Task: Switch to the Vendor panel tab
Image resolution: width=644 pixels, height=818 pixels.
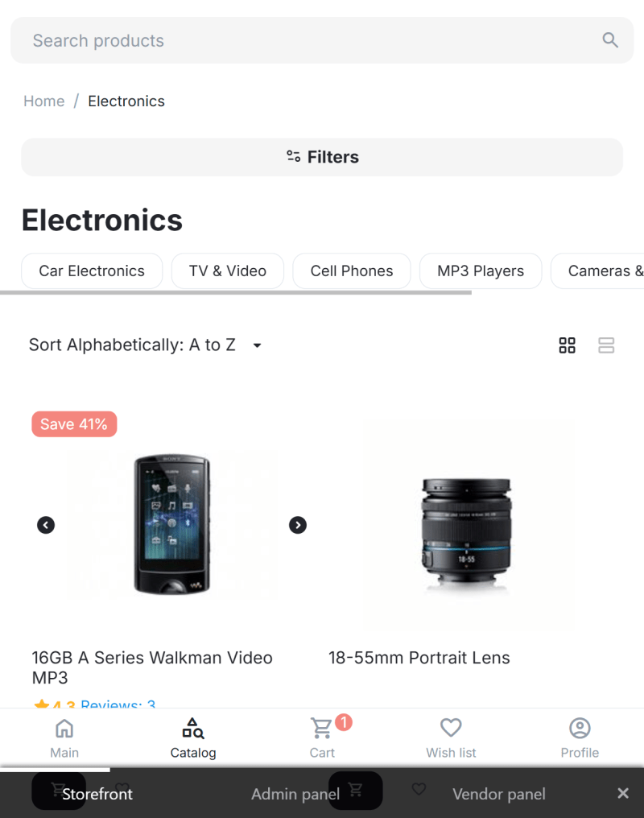Action: (x=499, y=795)
